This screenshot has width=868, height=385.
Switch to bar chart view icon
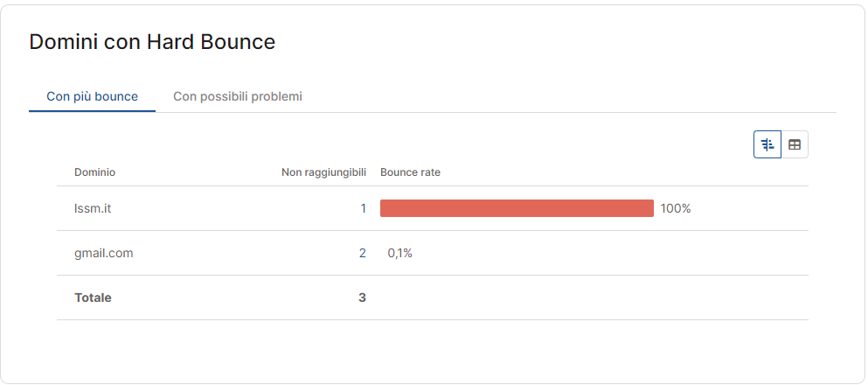(767, 144)
